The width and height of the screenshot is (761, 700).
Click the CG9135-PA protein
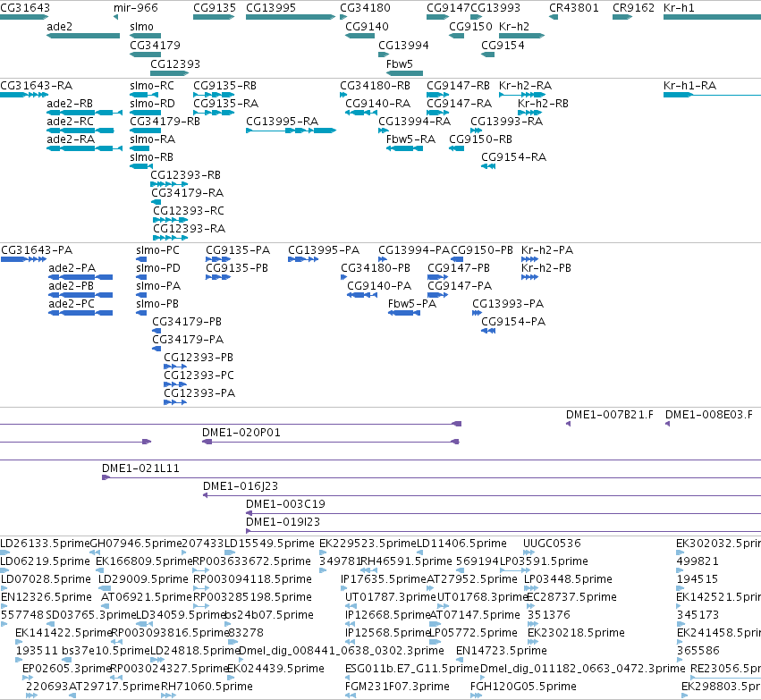(218, 259)
